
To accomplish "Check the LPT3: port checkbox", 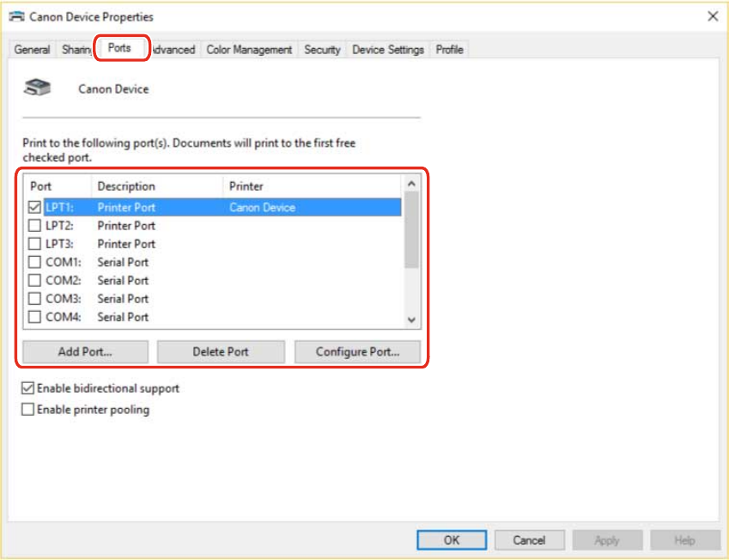I will pyautogui.click(x=34, y=244).
